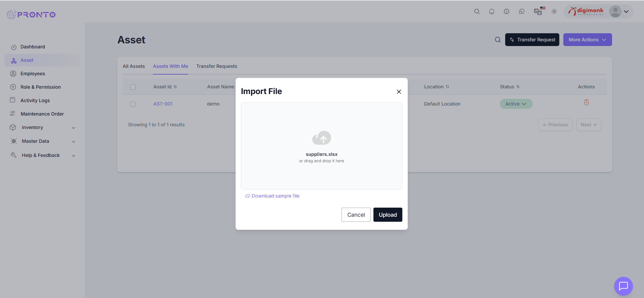Tick the checkbox for row AST-001
644x298 pixels.
click(x=133, y=104)
